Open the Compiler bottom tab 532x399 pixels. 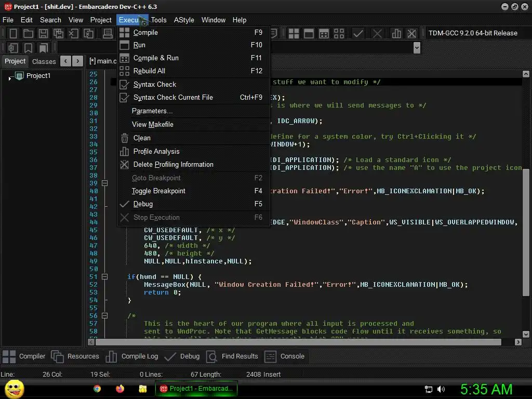(x=24, y=356)
